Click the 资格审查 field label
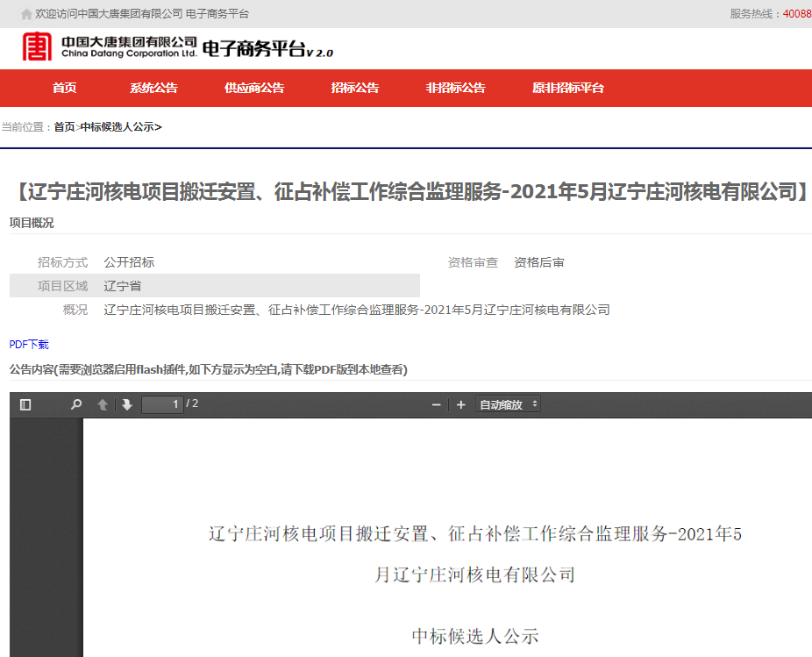The height and width of the screenshot is (657, 812). click(473, 262)
